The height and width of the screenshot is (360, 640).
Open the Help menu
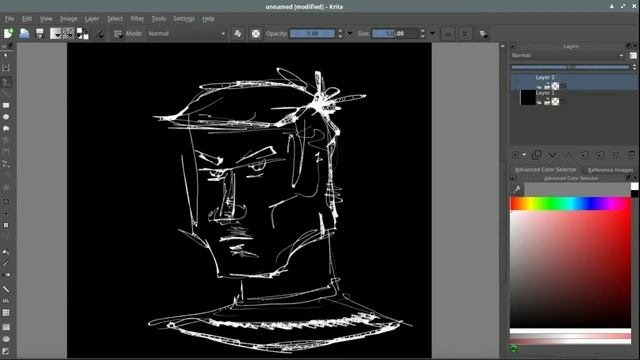(208, 19)
